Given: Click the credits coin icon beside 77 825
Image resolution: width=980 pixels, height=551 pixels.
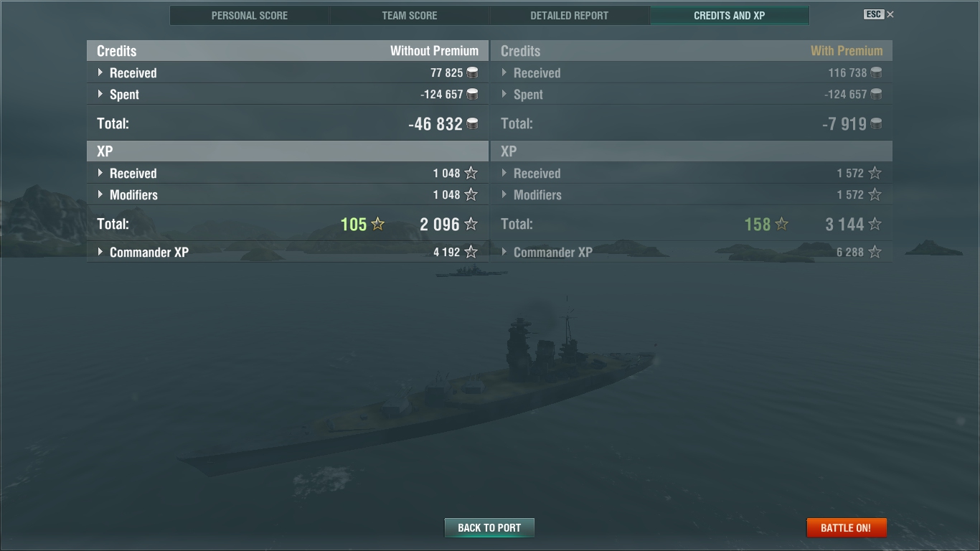Looking at the screenshot, I should 472,72.
